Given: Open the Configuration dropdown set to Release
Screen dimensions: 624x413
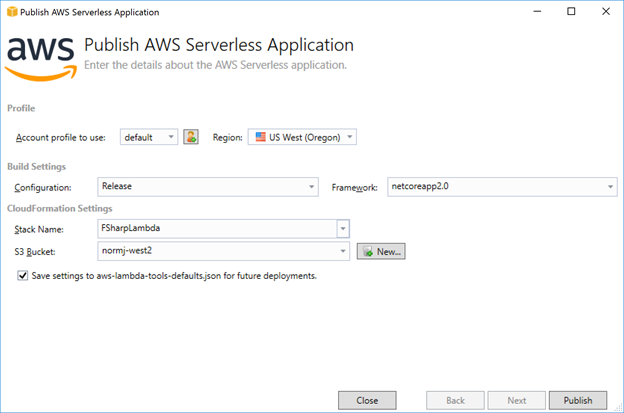Looking at the screenshot, I should tap(208, 187).
